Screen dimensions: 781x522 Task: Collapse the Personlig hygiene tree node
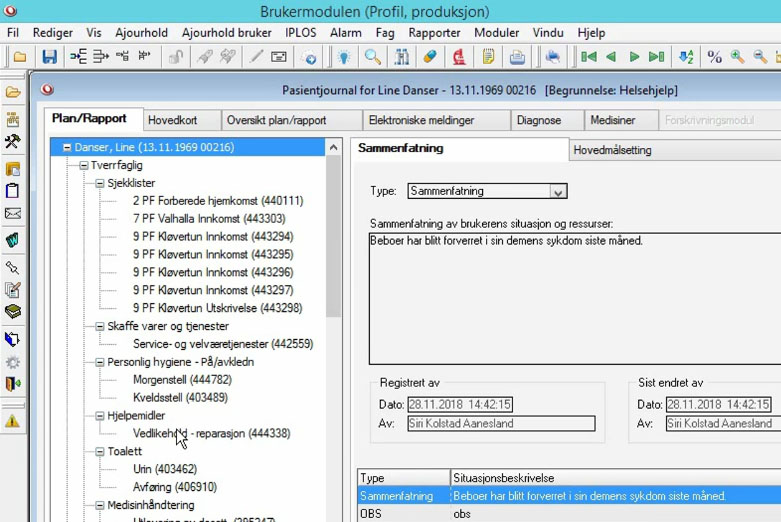coord(100,362)
